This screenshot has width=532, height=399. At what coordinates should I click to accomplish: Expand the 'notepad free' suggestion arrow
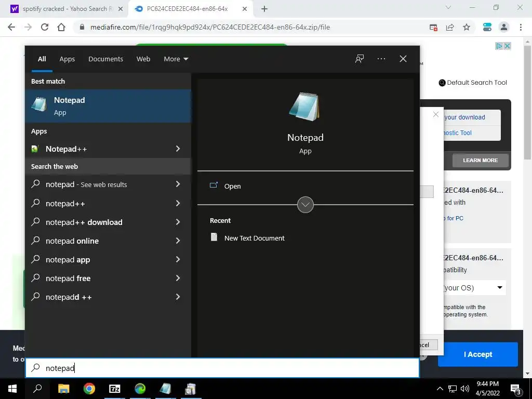178,278
